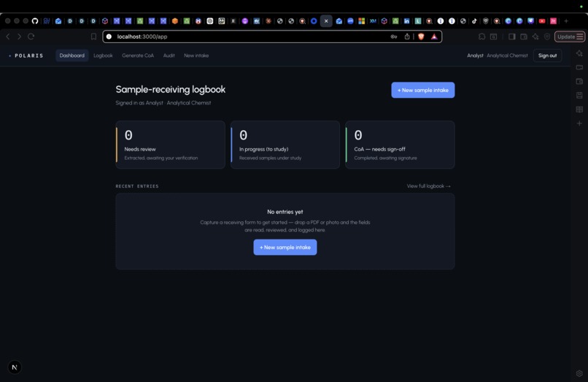Open the New intake nav tab
This screenshot has width=588, height=382.
pos(196,56)
